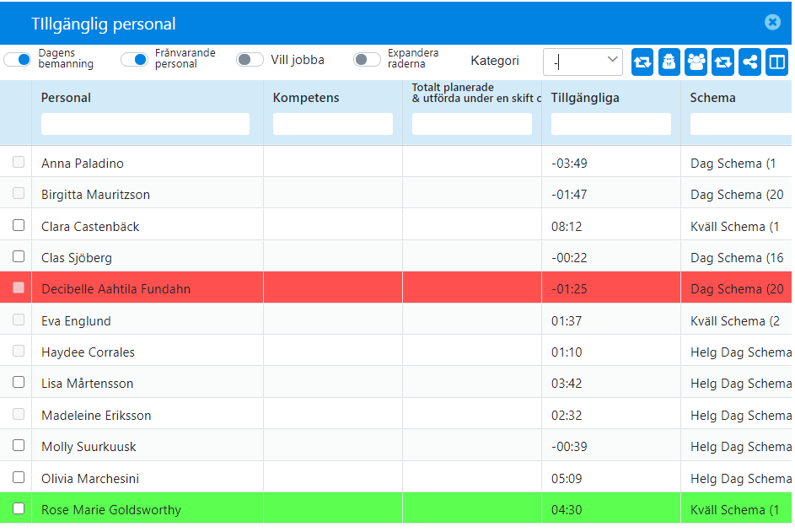
Task: Check the box for Clara Castenbäck
Action: pos(19,225)
